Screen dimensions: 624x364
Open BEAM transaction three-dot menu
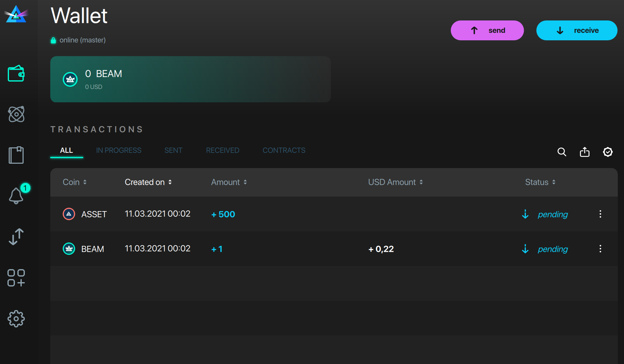tap(600, 249)
